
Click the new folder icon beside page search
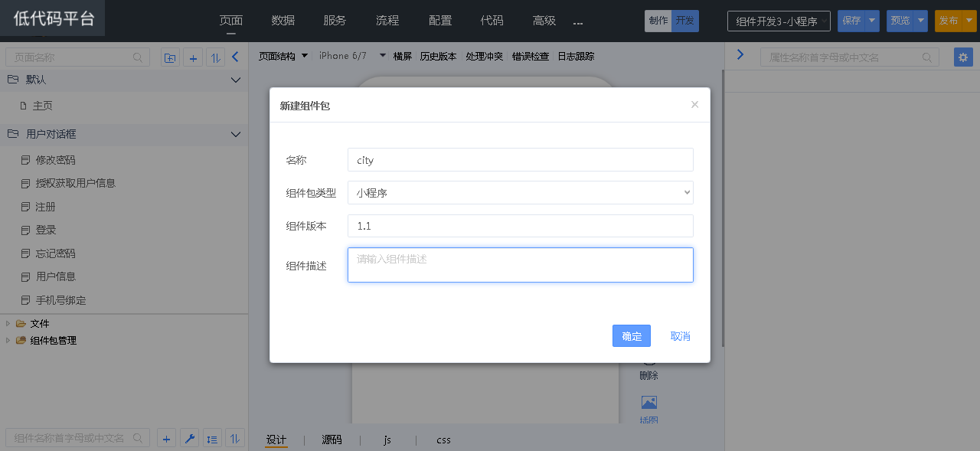click(x=170, y=57)
